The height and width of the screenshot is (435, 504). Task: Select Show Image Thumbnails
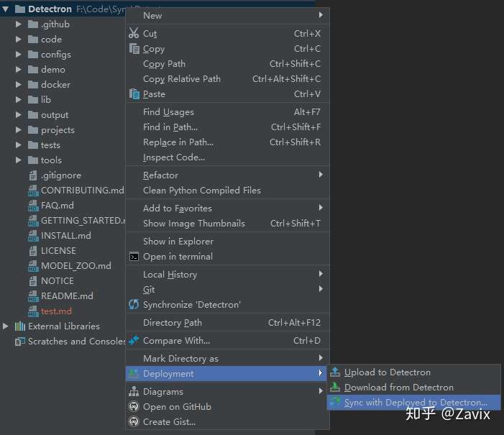pyautogui.click(x=228, y=224)
